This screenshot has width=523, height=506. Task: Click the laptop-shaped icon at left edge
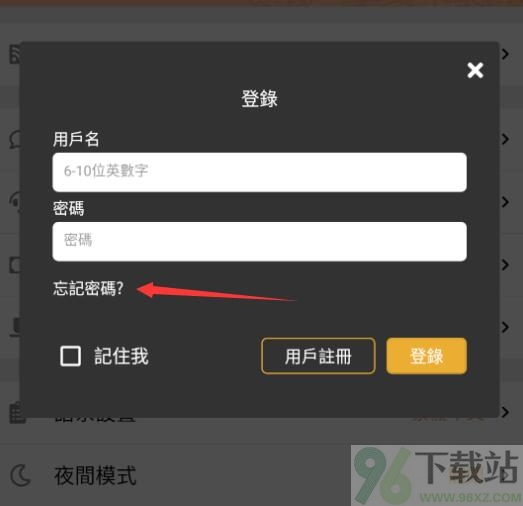(15, 327)
